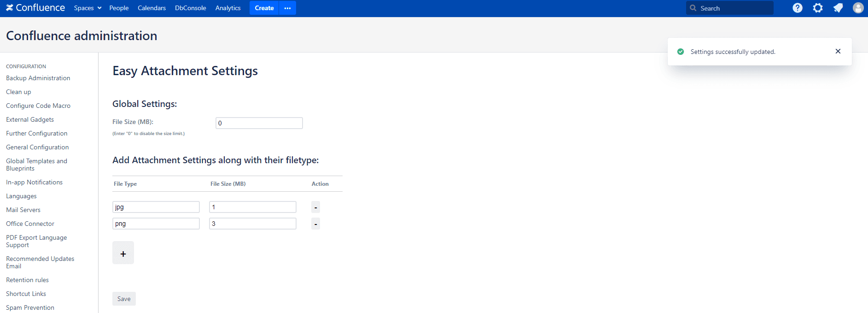Click the plus button to add row

[123, 253]
